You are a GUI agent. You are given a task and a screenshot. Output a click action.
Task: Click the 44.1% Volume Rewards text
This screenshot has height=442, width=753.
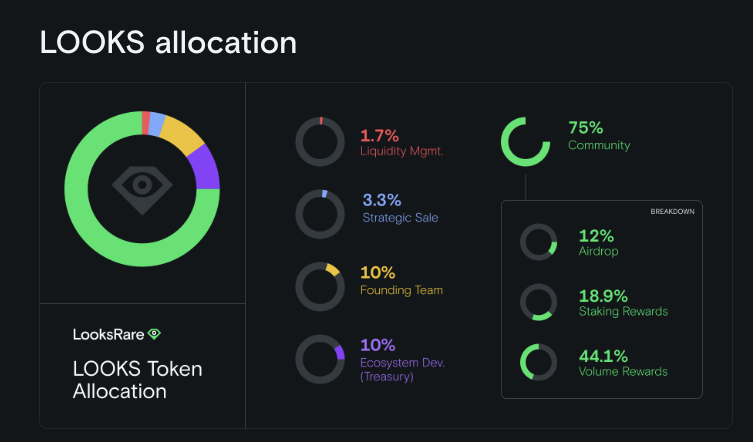623,363
